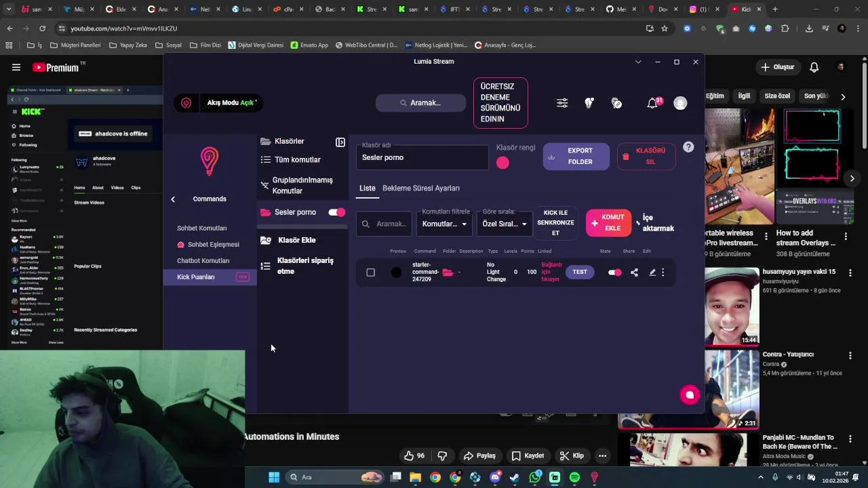Viewport: 868px width, 488px height.
Task: Open options for husamyuyu yayın vakti video
Action: 850,272
